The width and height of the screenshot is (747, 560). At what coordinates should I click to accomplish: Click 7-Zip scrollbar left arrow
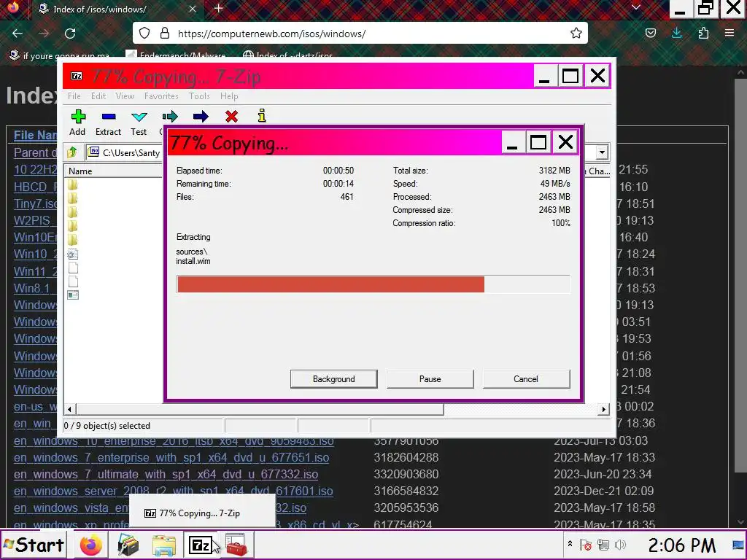point(69,409)
